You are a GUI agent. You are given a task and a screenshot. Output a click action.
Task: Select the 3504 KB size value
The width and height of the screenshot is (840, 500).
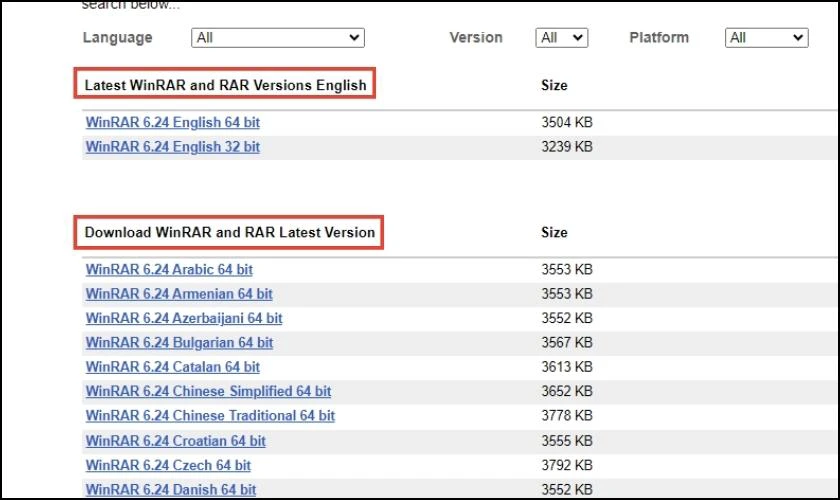(x=567, y=122)
